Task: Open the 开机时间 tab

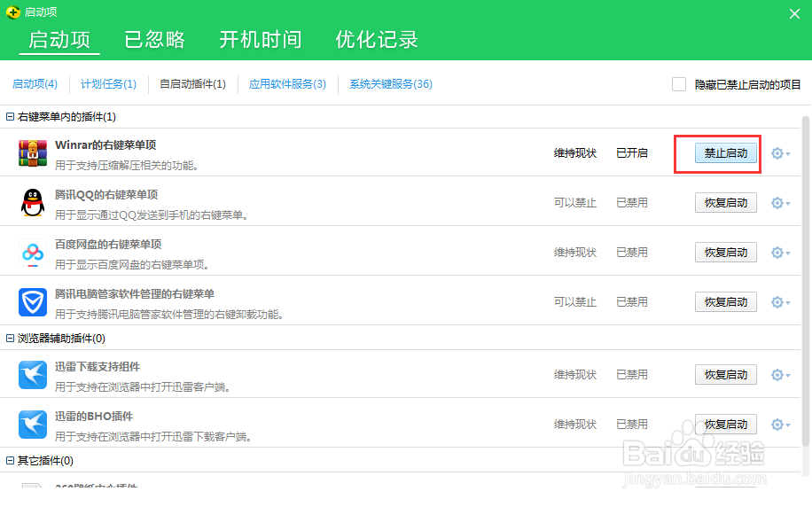Action: coord(261,40)
